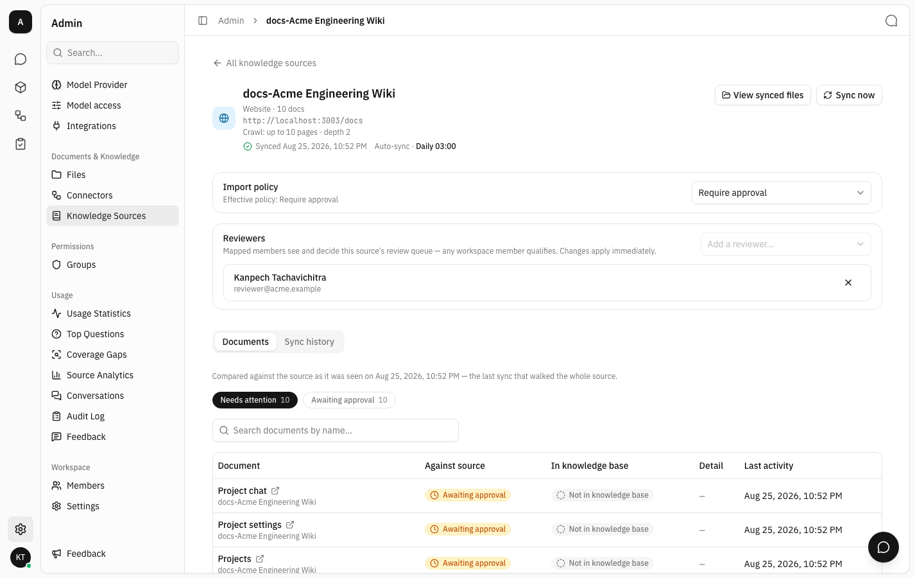Go to Model Provider
Image resolution: width=924 pixels, height=578 pixels.
pyautogui.click(x=112, y=85)
